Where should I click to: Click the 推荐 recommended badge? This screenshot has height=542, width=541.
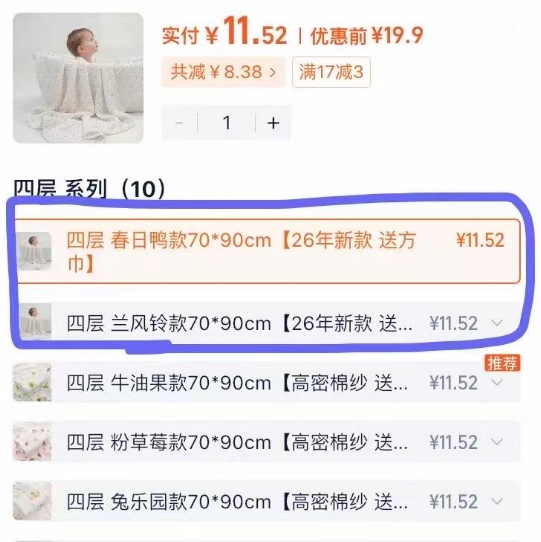502,363
